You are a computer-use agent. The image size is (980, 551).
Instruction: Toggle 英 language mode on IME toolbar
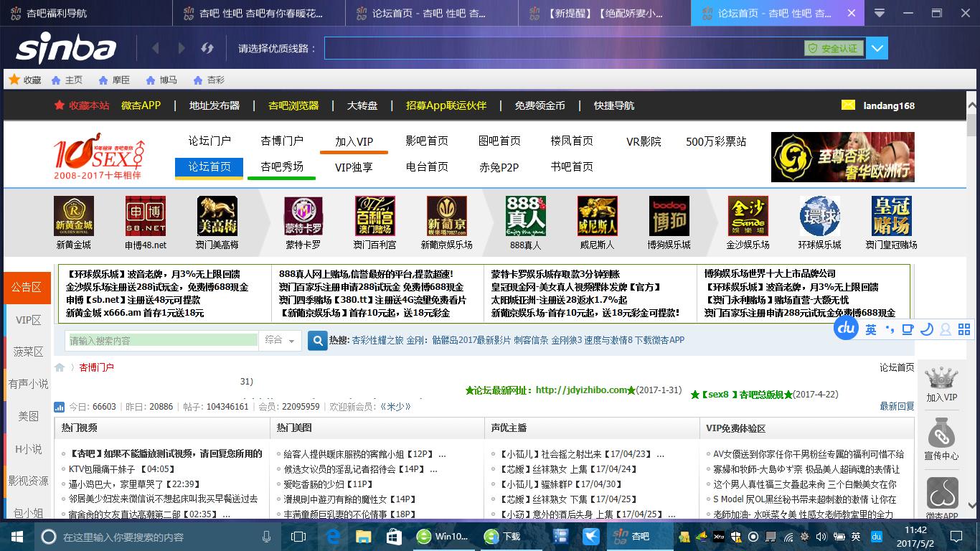[870, 329]
